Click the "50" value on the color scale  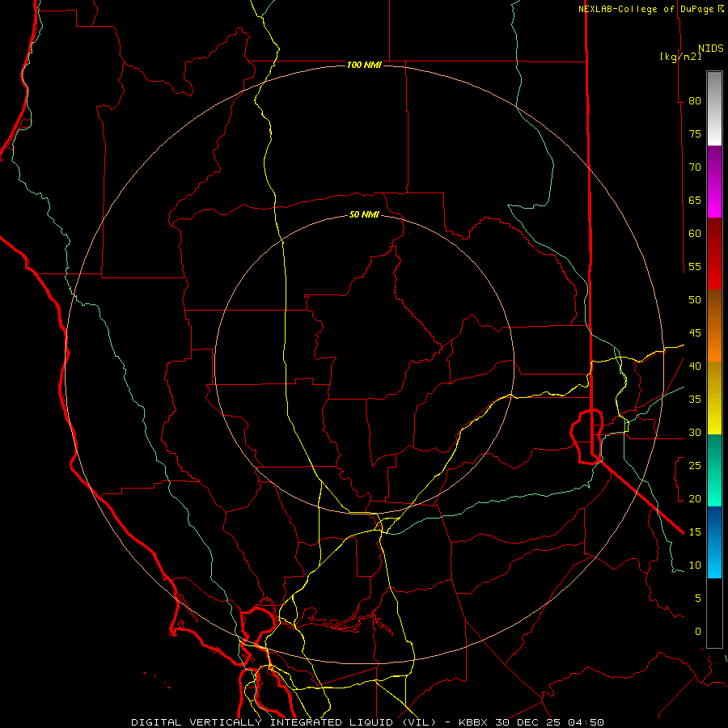click(695, 299)
